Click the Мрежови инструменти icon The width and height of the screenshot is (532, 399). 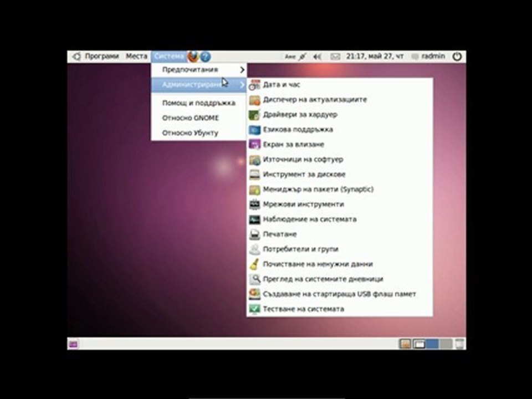(x=254, y=204)
